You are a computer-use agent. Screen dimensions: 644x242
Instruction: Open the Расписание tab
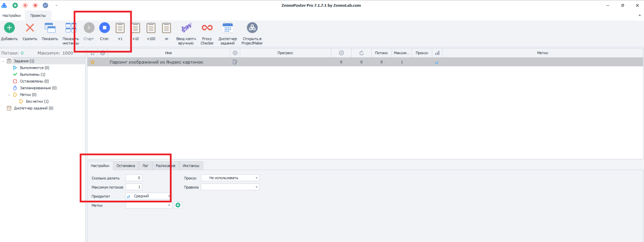click(165, 166)
